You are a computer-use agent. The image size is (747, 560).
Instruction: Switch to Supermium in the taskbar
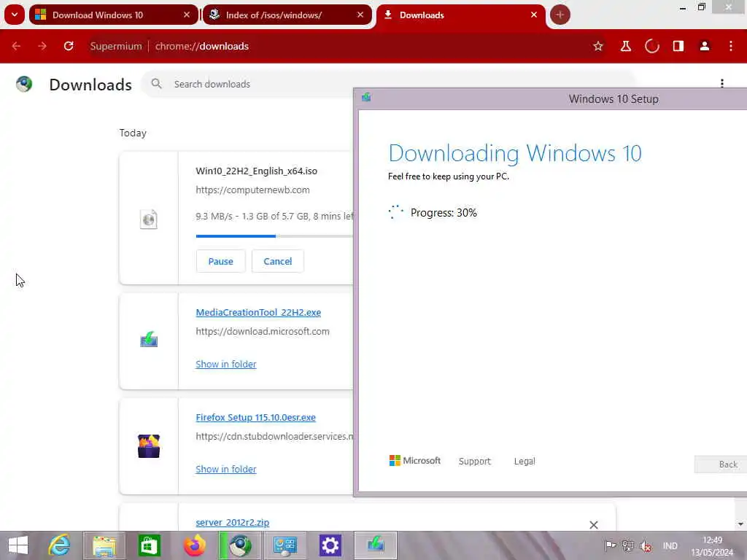[239, 545]
